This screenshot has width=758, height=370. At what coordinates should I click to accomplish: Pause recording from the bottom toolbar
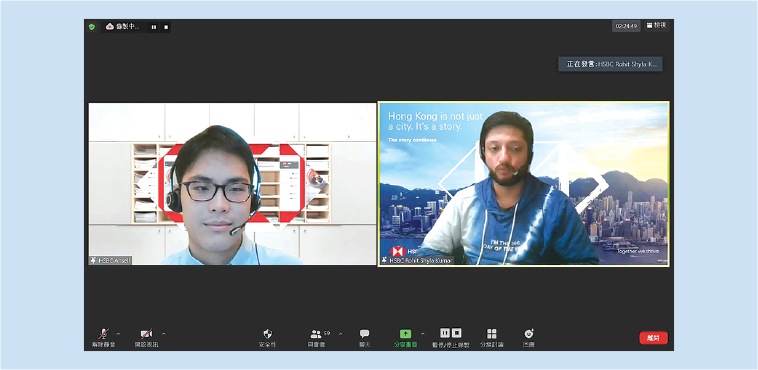click(445, 333)
